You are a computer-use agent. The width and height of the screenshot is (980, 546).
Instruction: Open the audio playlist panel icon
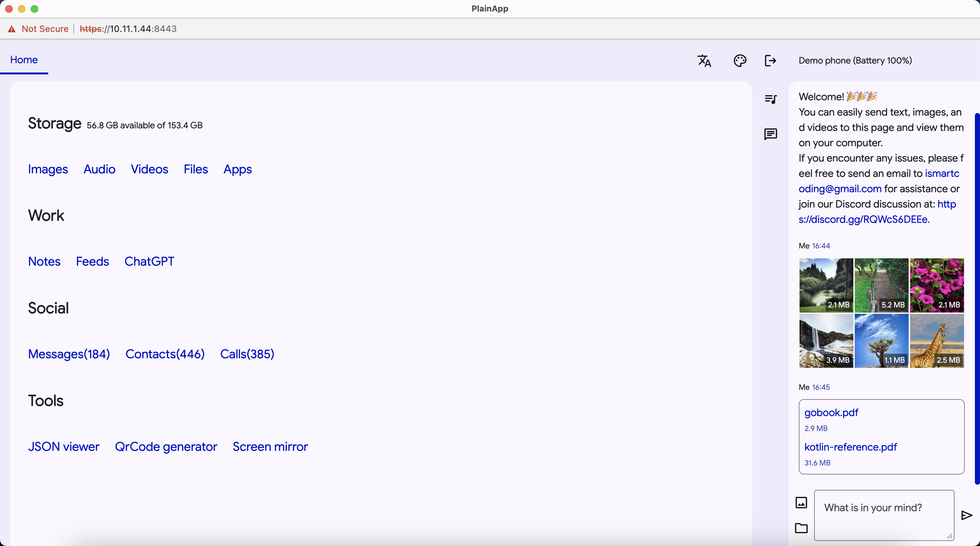(x=770, y=99)
